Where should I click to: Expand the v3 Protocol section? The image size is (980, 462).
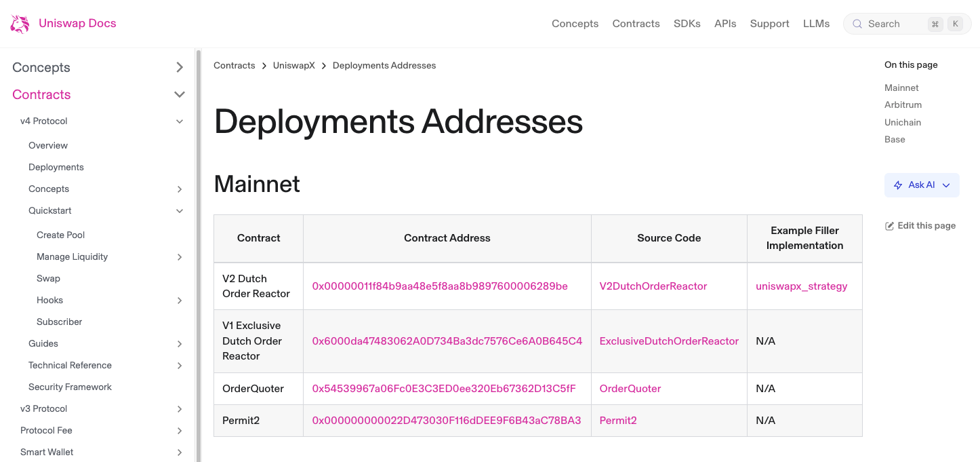(x=180, y=408)
